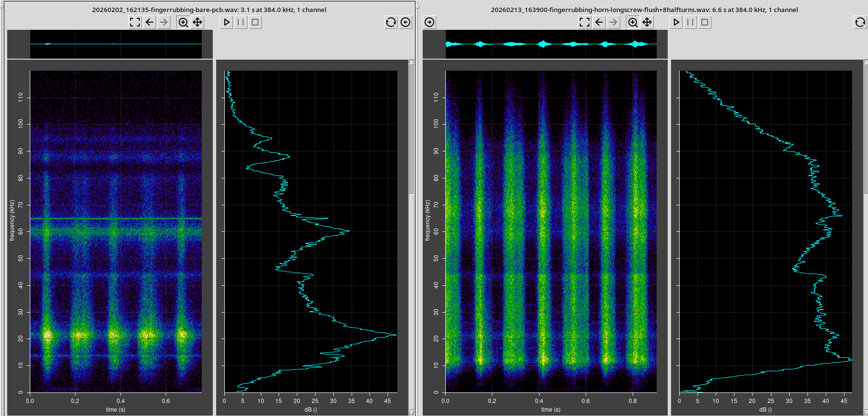
Task: Click fit-to-view icon in bare-pcb panel
Action: [x=135, y=22]
